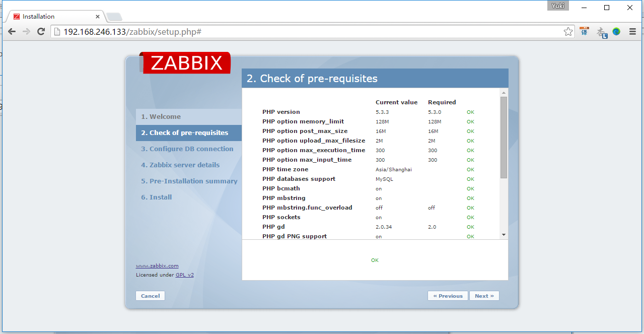This screenshot has height=334, width=644.
Task: Click the '2.0.34' gd version value
Action: click(384, 227)
